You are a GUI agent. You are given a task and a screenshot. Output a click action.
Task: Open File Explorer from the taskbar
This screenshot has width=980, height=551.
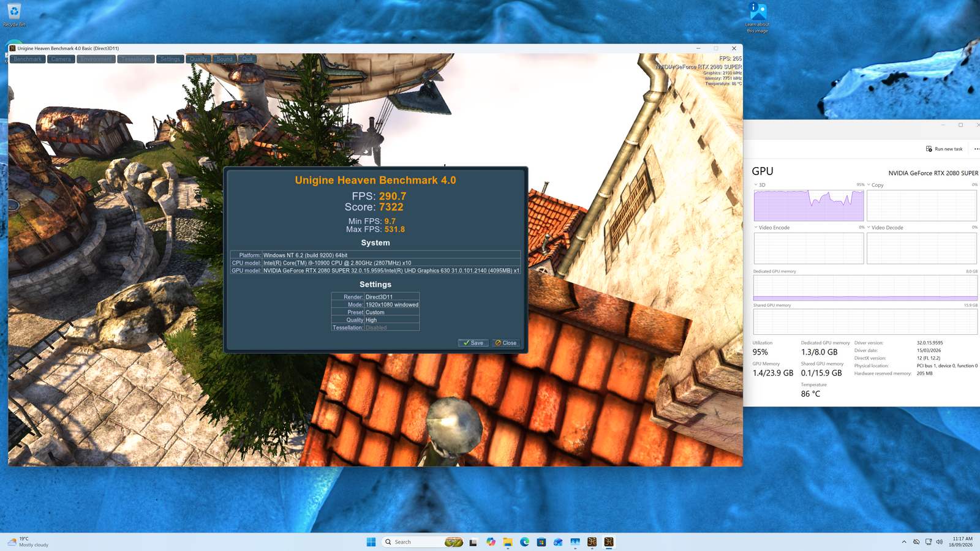coord(508,542)
